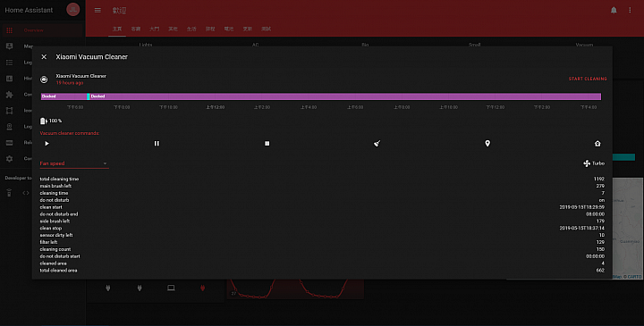Viewport: 644px width, 326px height.
Task: Click the puzzle-piece icon in sidebar
Action: [x=10, y=95]
